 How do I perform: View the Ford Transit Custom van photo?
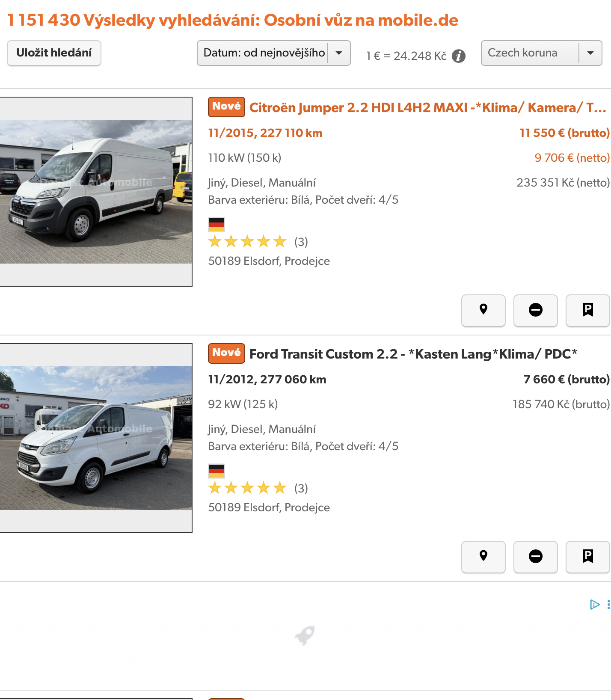96,438
